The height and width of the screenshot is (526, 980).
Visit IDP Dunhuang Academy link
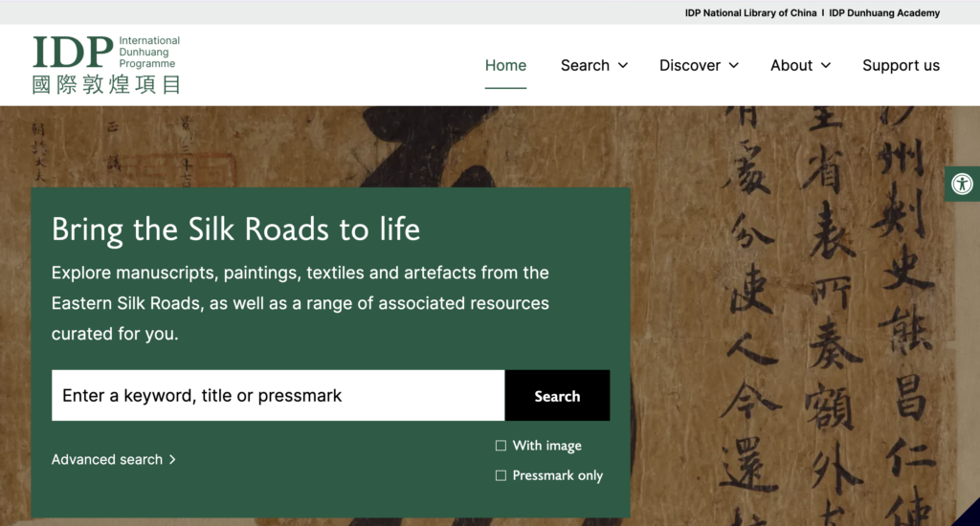(884, 12)
